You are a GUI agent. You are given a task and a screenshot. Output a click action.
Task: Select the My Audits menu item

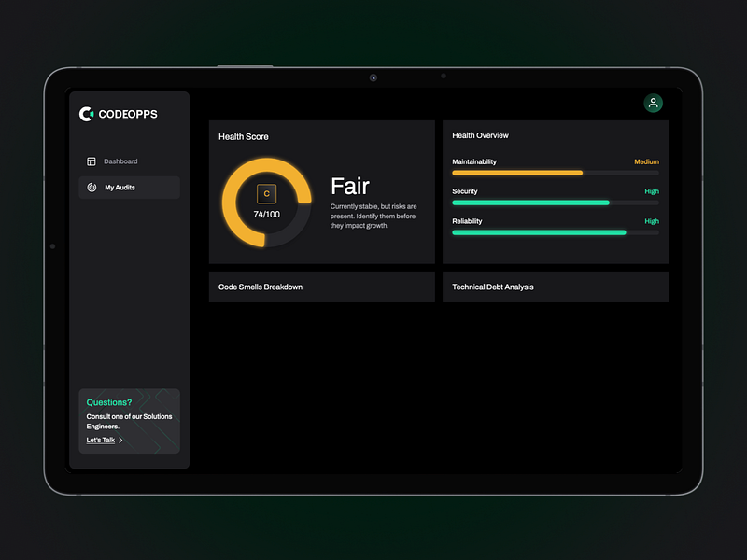click(129, 188)
